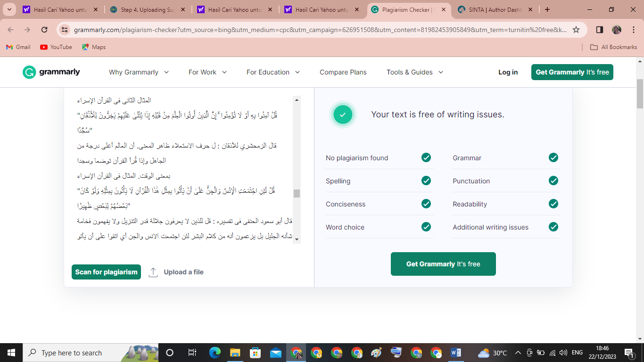Go back to the previous page
The height and width of the screenshot is (362, 644).
[11, 30]
